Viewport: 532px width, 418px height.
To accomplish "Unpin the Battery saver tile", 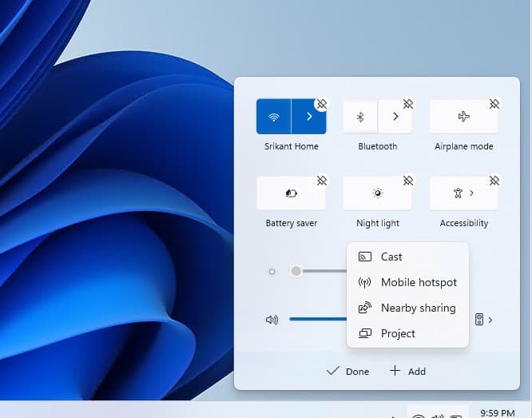I will tap(322, 181).
